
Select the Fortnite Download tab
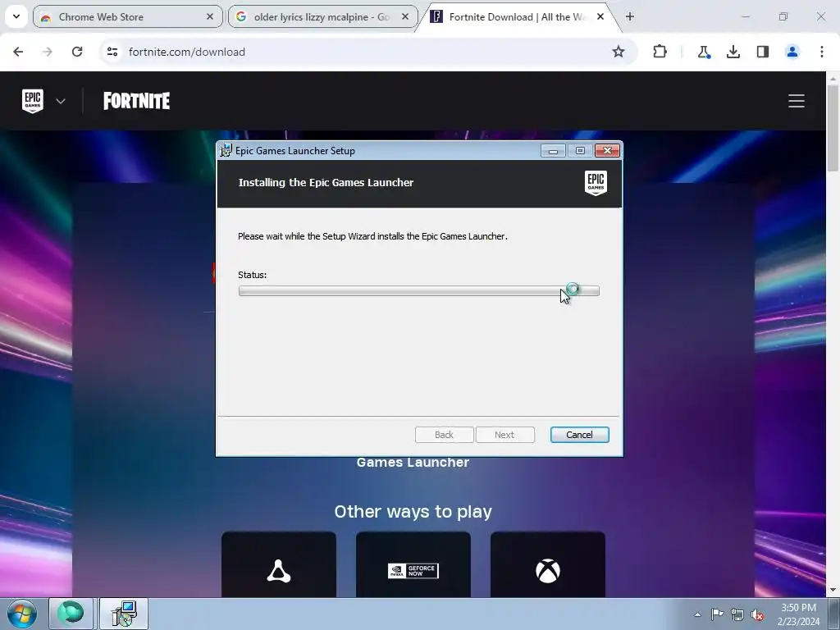tap(518, 16)
